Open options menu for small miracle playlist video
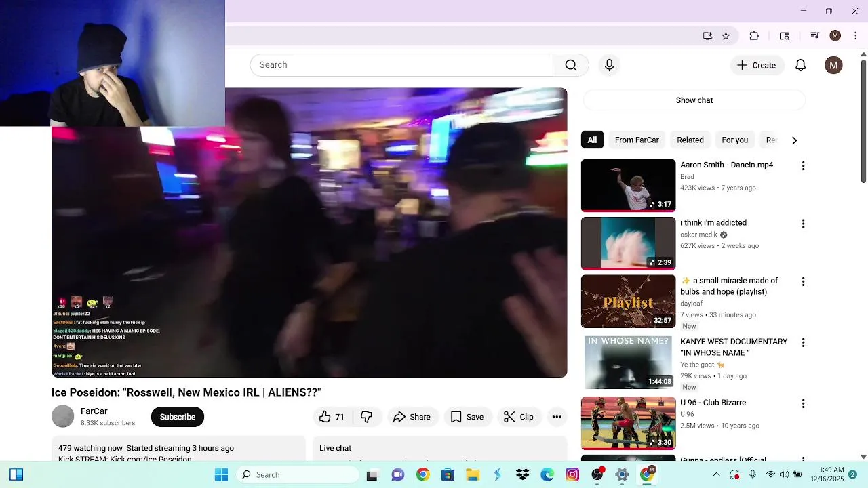Screen dimensions: 868x488 [x=803, y=281]
